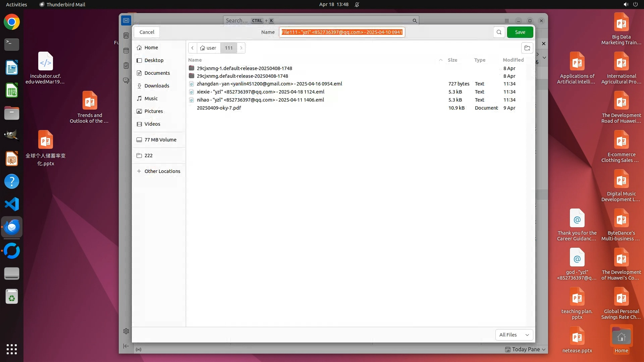Click the search icon in save dialog
644x362 pixels.
point(499,32)
